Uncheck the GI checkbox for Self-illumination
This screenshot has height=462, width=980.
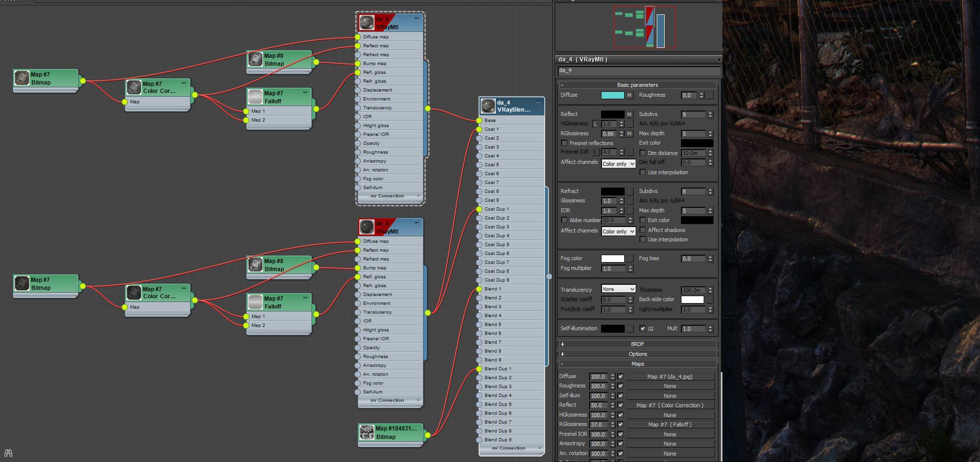[x=642, y=328]
